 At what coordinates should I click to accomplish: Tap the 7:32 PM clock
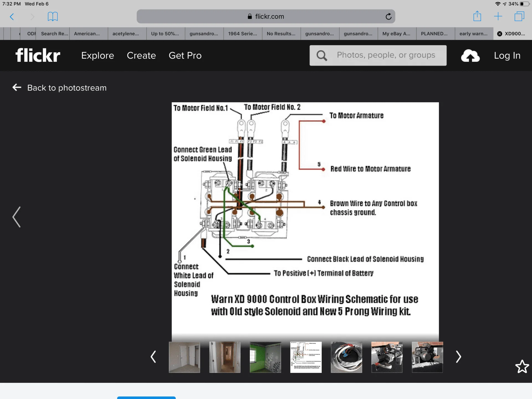(12, 4)
